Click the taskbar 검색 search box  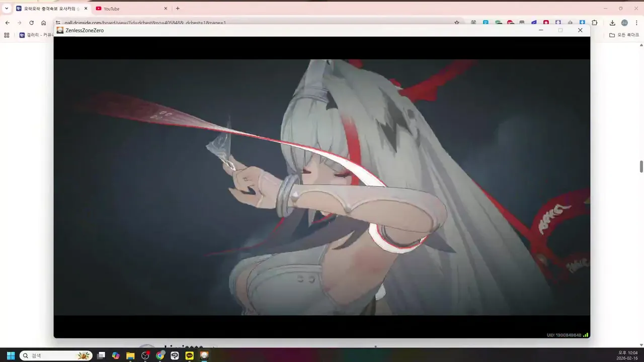tap(56, 355)
